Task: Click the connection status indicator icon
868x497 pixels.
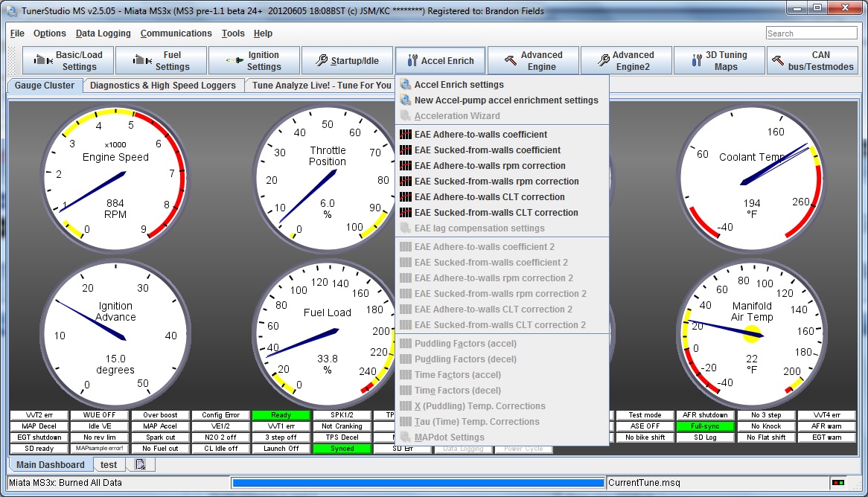Action: click(840, 483)
